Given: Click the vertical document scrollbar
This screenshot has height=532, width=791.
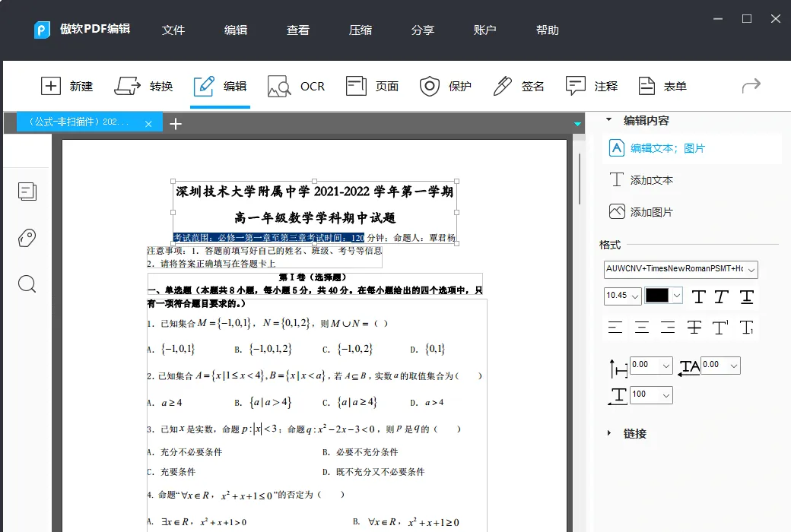Looking at the screenshot, I should 579,179.
